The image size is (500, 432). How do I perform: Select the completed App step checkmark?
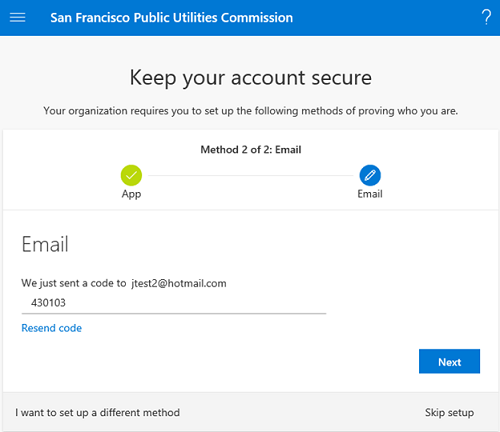click(131, 175)
